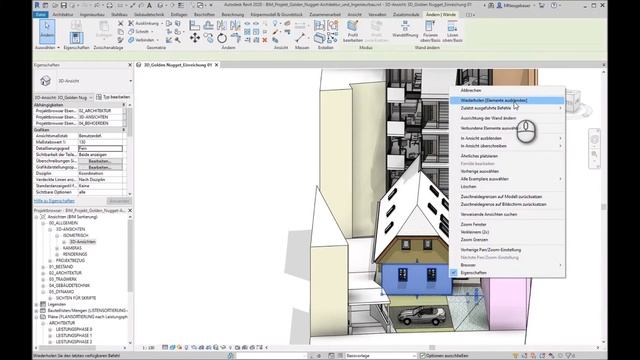Switch to the Einfügen ribbon tab

(179, 14)
